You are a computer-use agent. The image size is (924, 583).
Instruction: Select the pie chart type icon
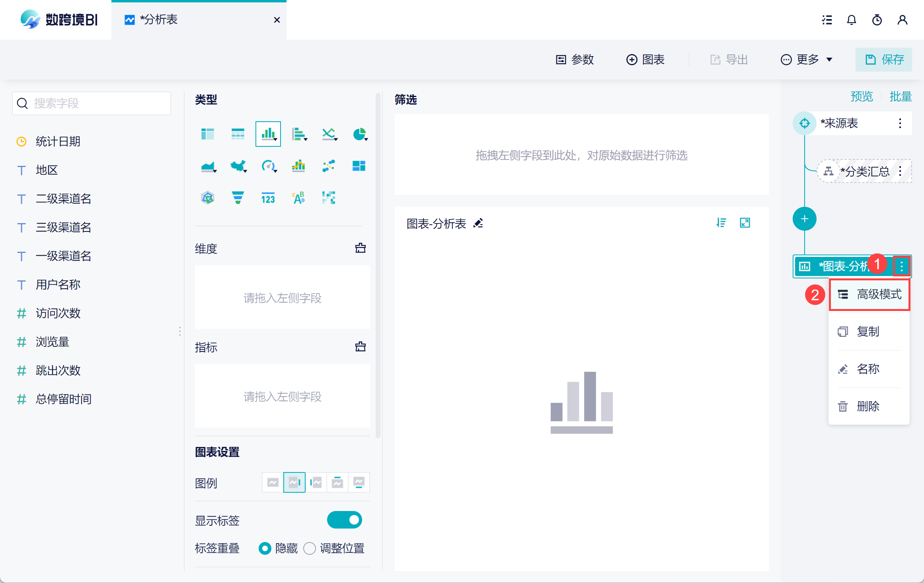[359, 134]
